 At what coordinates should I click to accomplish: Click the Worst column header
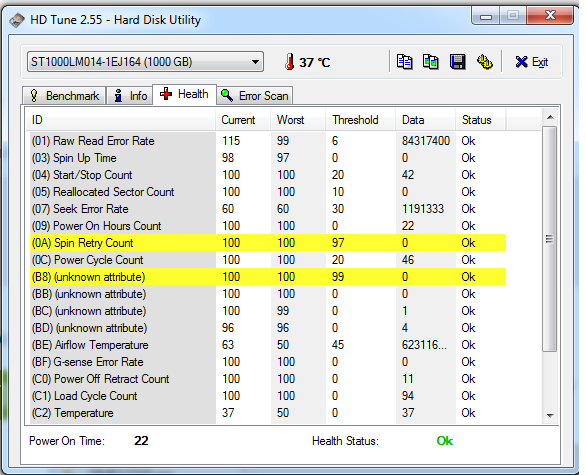(298, 120)
